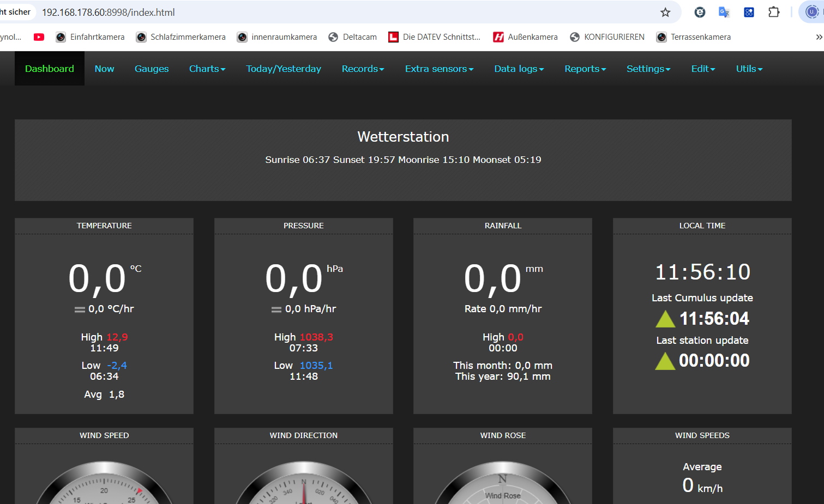Open the Außenkamera bookmark

(526, 37)
